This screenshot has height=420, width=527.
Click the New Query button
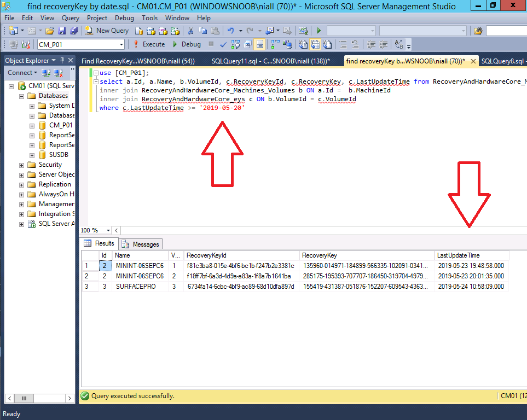click(x=107, y=31)
